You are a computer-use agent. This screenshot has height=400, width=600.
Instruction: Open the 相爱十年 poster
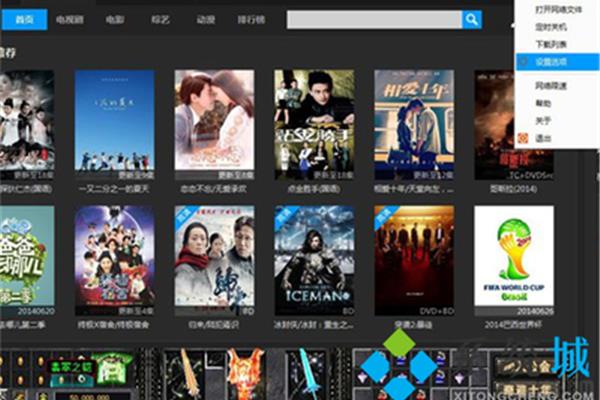pyautogui.click(x=414, y=124)
